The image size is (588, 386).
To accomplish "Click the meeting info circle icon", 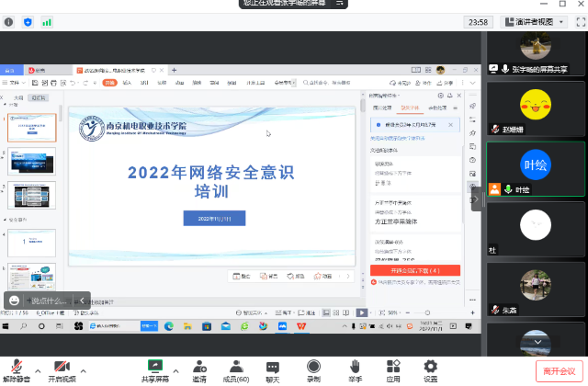I will point(9,21).
